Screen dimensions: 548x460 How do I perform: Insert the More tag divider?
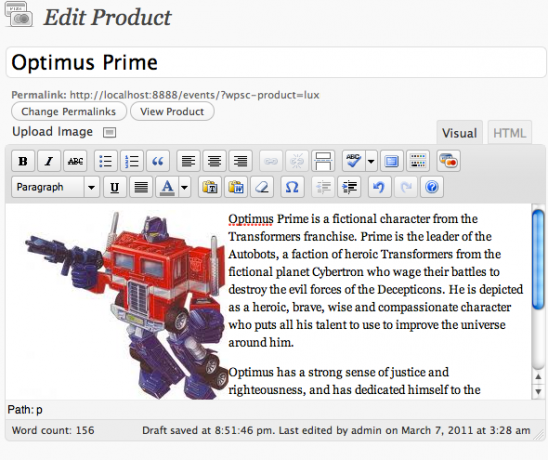pyautogui.click(x=323, y=161)
